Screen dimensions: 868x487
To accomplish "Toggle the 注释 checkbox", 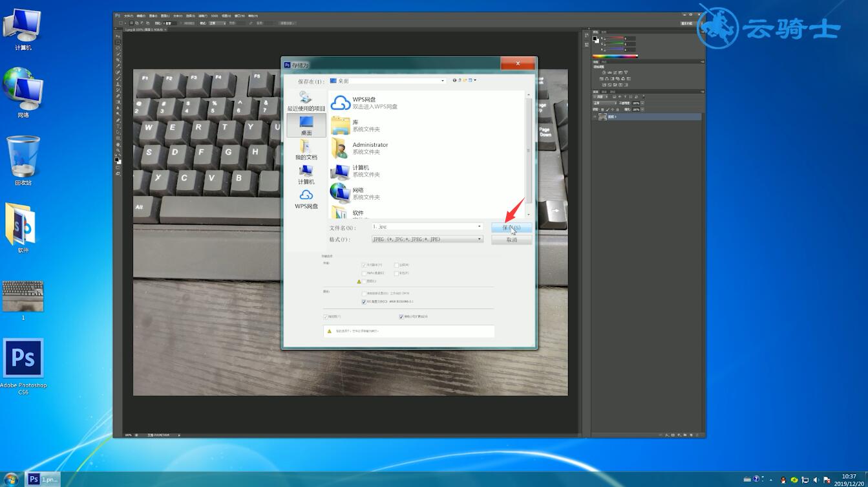I will coord(396,265).
